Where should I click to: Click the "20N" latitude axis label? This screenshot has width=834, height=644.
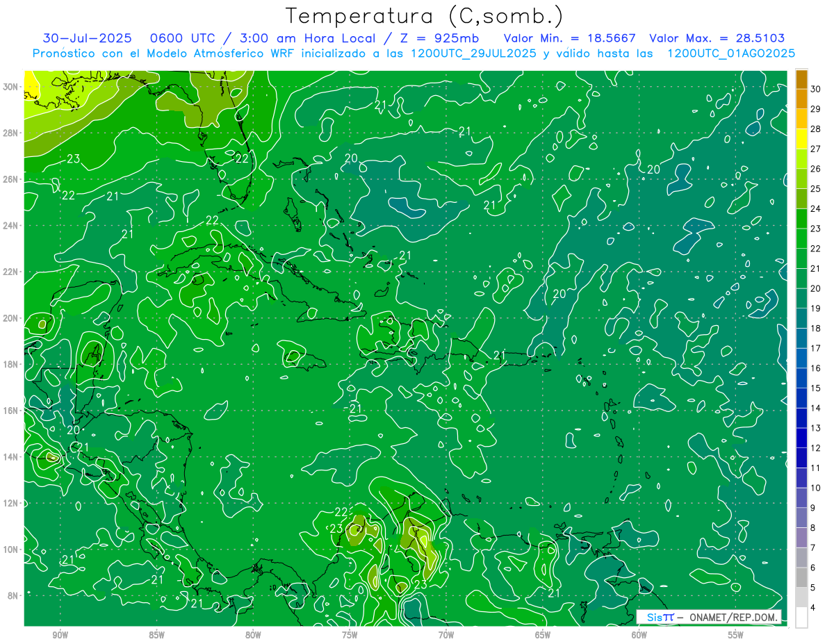pos(12,318)
